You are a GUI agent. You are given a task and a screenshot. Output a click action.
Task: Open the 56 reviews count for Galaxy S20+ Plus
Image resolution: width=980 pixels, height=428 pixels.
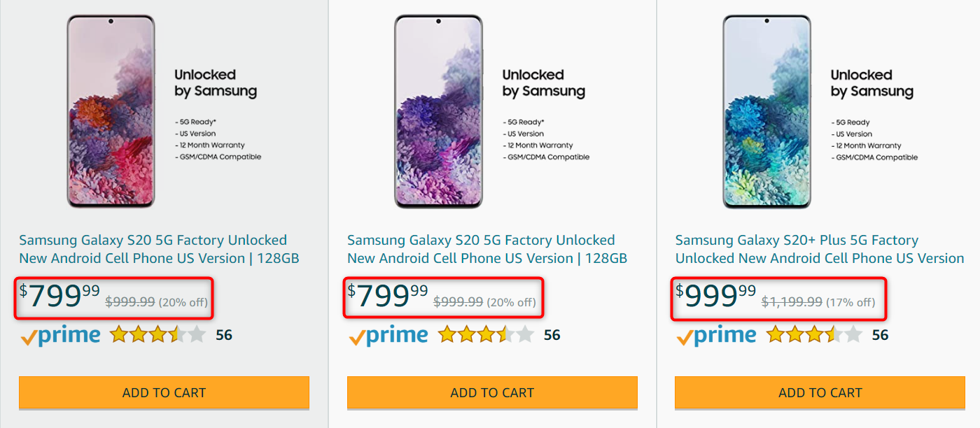click(880, 335)
